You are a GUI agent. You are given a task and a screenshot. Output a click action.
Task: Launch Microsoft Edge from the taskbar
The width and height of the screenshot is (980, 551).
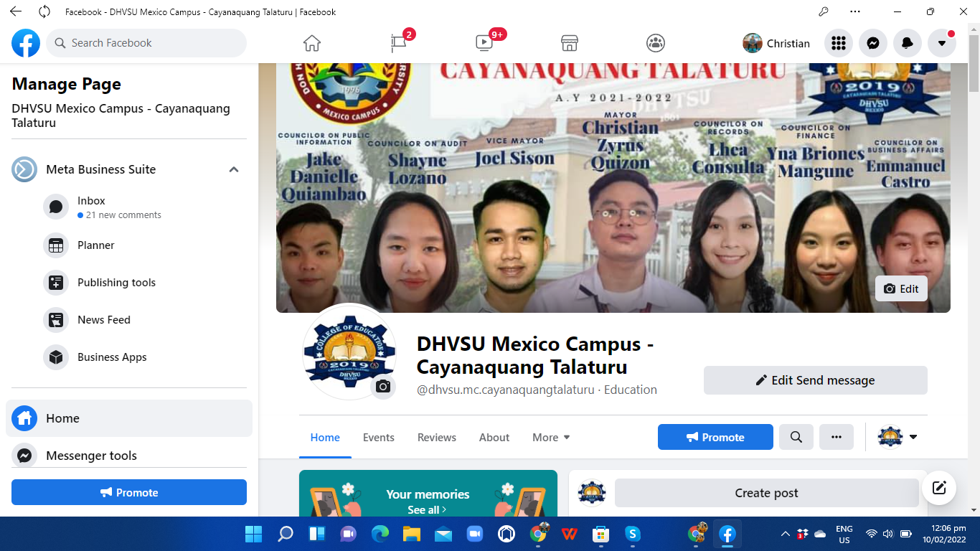(x=380, y=534)
